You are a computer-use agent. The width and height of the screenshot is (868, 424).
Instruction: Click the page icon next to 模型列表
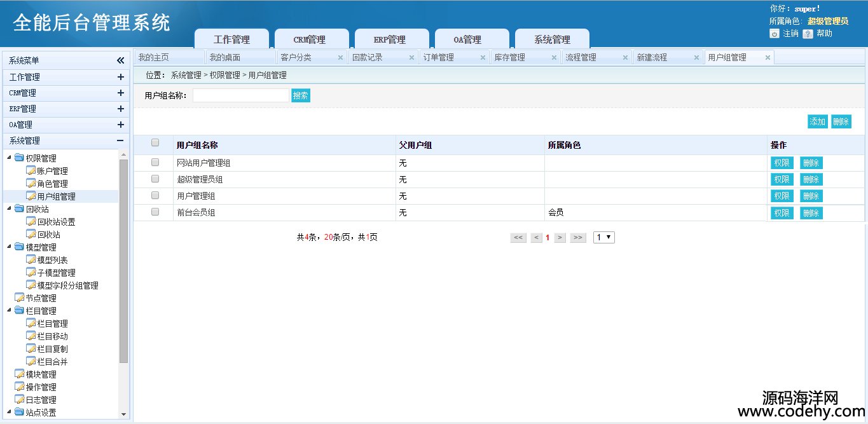point(31,259)
